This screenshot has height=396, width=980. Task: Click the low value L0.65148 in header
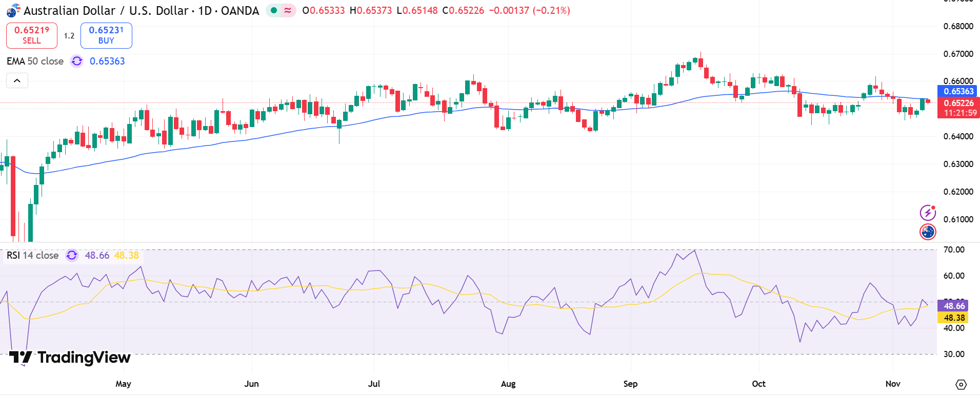click(x=417, y=11)
